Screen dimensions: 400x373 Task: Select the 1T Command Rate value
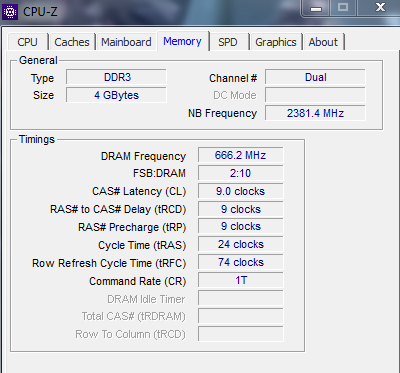pyautogui.click(x=240, y=281)
